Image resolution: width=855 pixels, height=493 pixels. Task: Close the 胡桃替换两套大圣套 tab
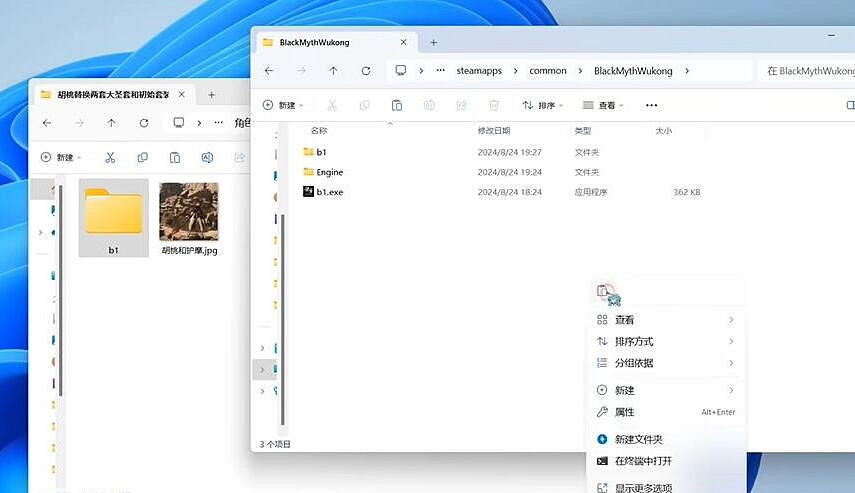(182, 95)
